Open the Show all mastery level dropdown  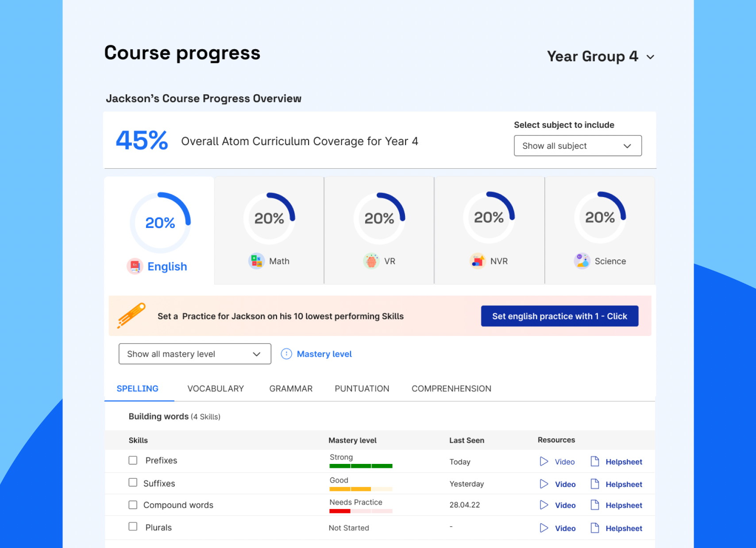pyautogui.click(x=194, y=354)
